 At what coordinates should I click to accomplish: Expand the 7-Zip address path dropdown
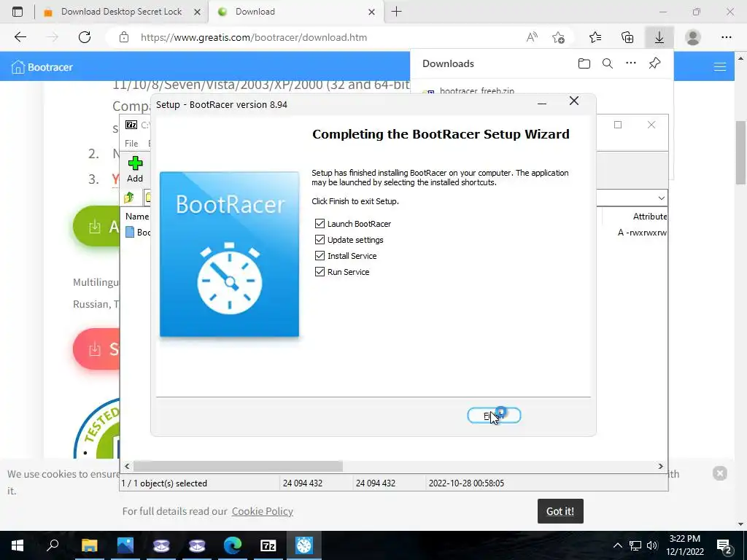point(661,198)
